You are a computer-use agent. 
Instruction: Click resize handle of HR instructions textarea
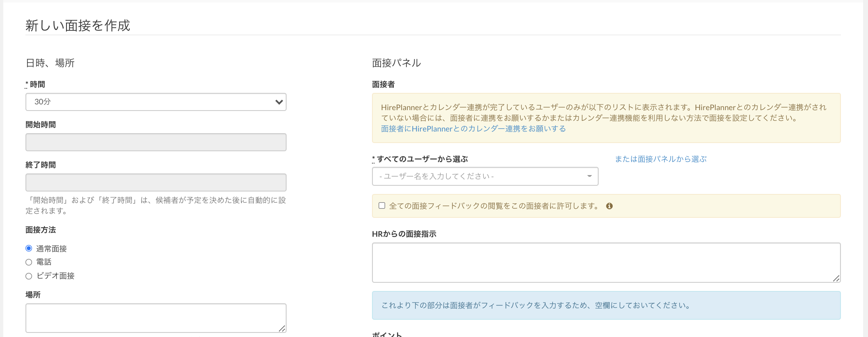tap(836, 278)
